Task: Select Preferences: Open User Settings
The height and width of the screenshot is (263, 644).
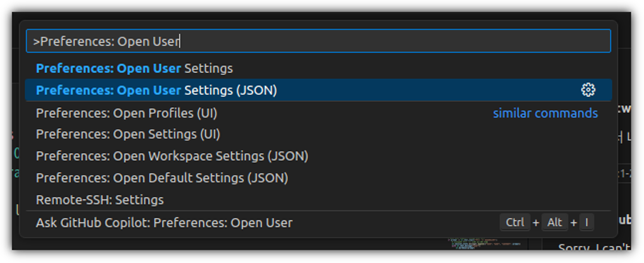Action: tap(134, 68)
